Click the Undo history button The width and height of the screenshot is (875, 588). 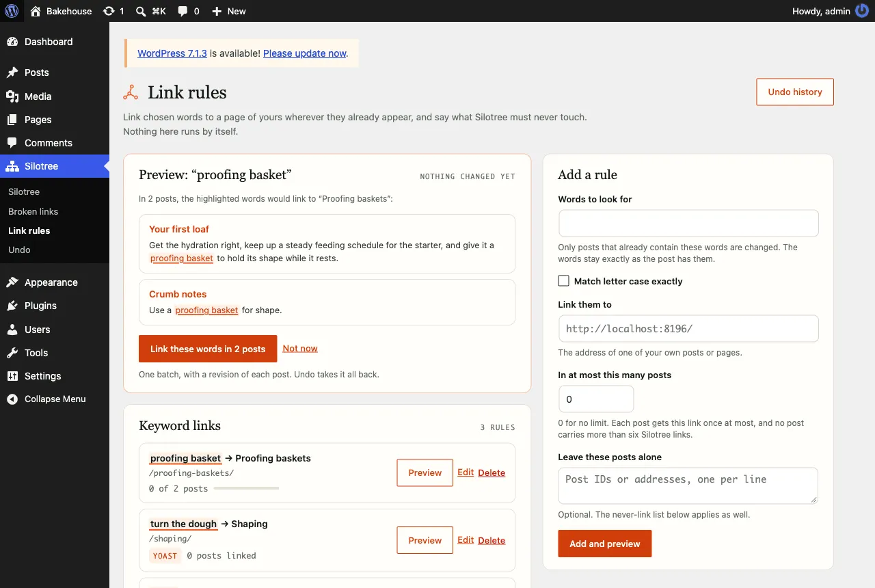(795, 92)
